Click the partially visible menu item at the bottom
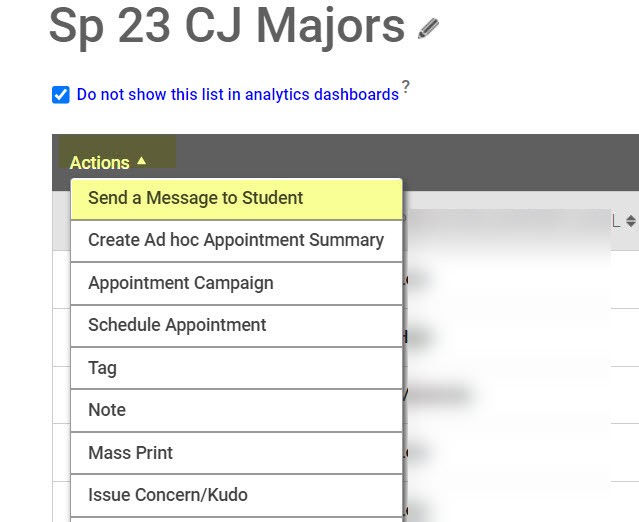 (x=236, y=519)
